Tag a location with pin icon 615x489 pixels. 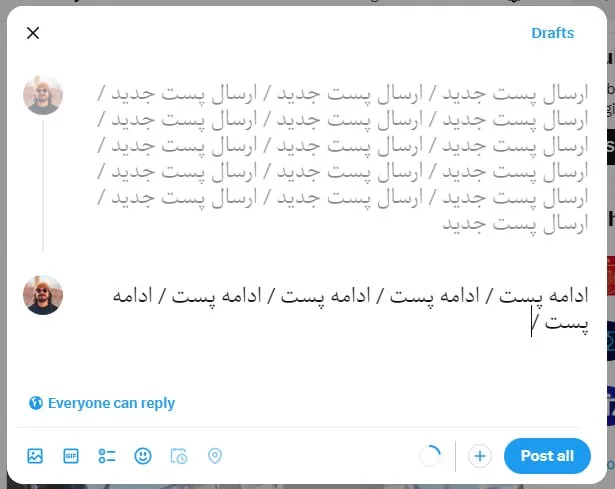(x=215, y=456)
